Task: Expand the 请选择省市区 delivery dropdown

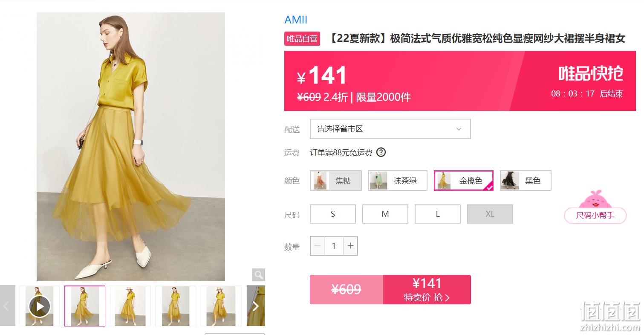Action: tap(390, 129)
